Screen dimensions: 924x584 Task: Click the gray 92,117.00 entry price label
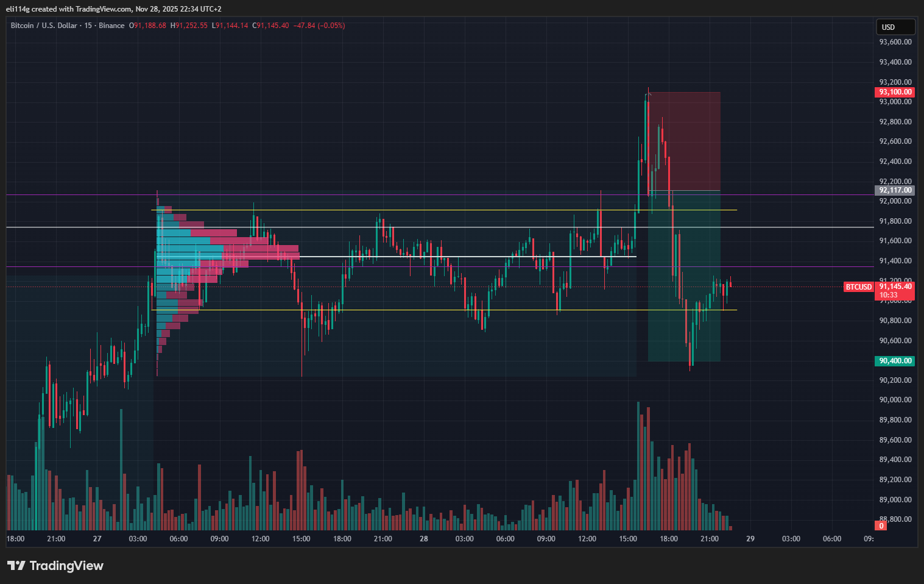coord(895,190)
